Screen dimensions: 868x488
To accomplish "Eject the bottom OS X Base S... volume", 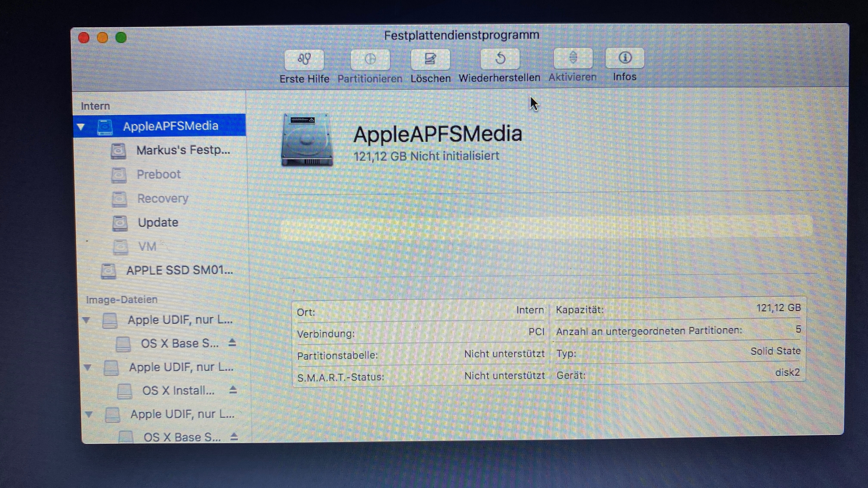I will coord(234,437).
